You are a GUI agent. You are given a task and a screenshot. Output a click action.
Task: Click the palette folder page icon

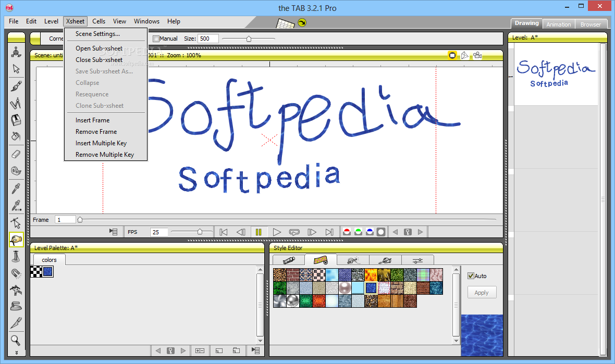pyautogui.click(x=237, y=350)
